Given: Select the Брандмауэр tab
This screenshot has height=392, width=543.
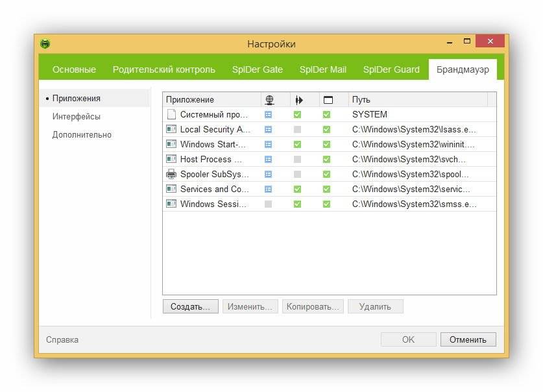Looking at the screenshot, I should coord(463,69).
